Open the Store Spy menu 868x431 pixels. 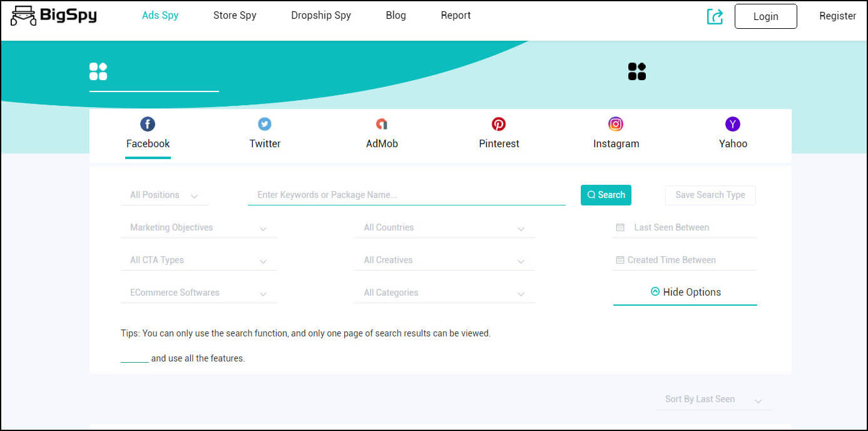click(x=235, y=16)
